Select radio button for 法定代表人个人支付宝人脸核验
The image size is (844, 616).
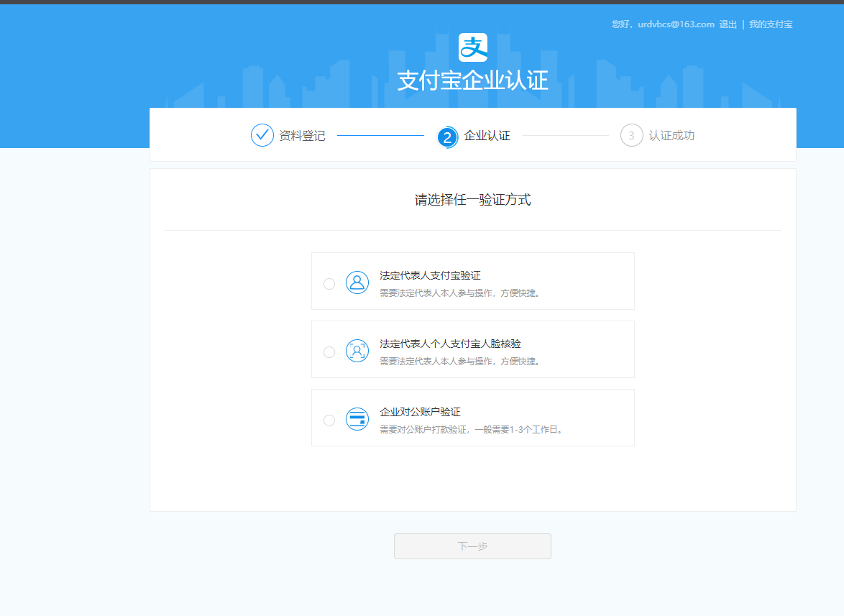329,352
